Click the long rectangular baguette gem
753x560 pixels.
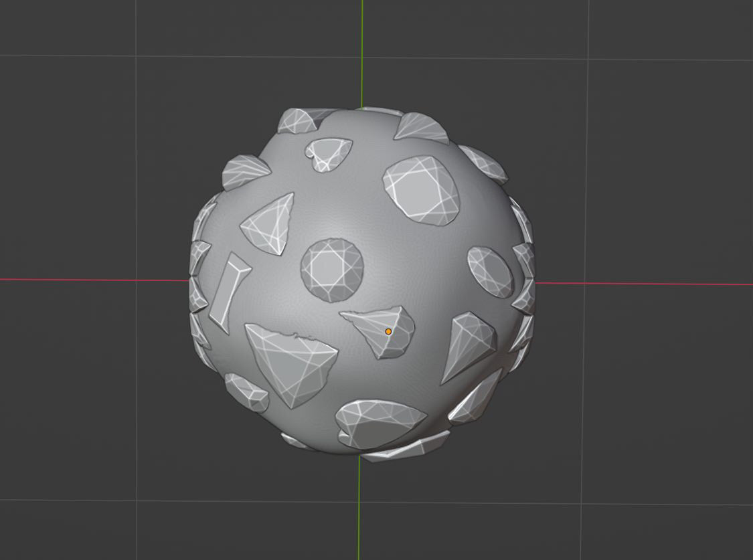[229, 291]
